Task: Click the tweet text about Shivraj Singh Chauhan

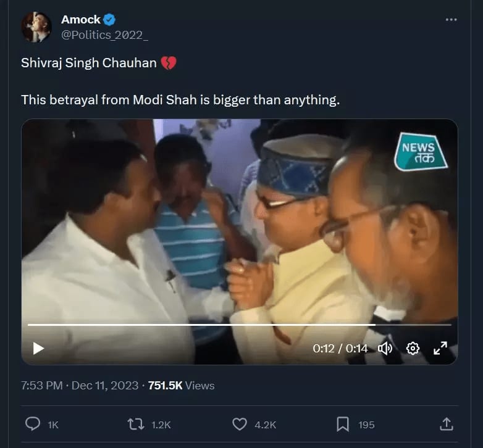Action: (x=90, y=63)
